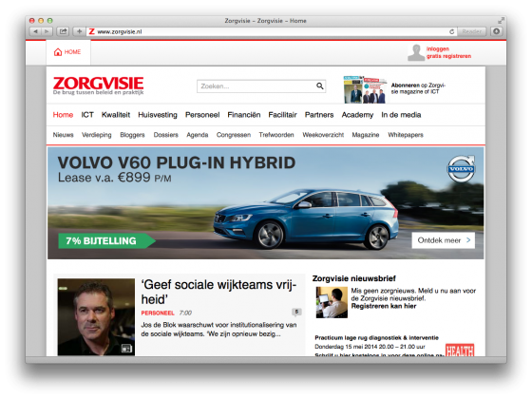This screenshot has width=532, height=399.
Task: Open 'Geef sociale wijkteams vrijheid' headline
Action: [x=218, y=292]
